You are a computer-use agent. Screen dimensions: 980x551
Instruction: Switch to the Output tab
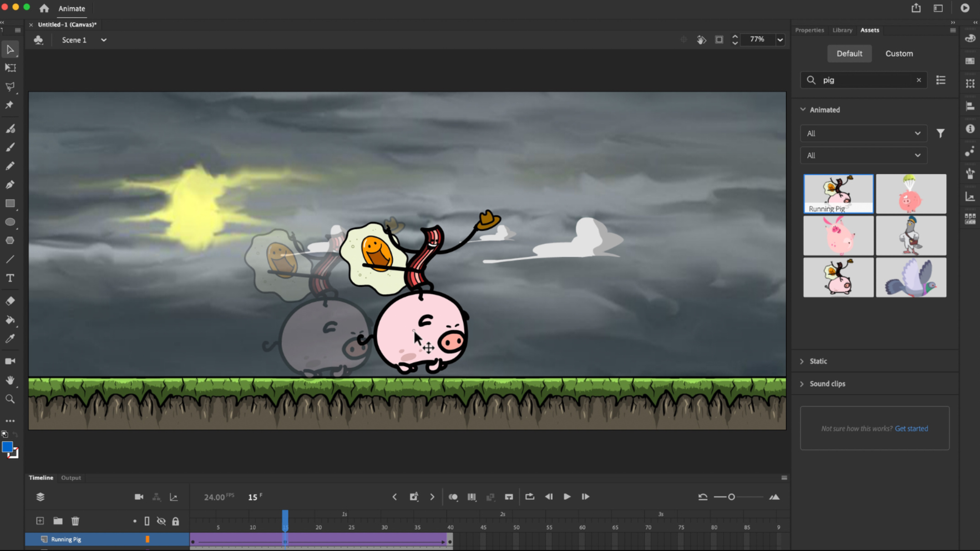(x=71, y=478)
